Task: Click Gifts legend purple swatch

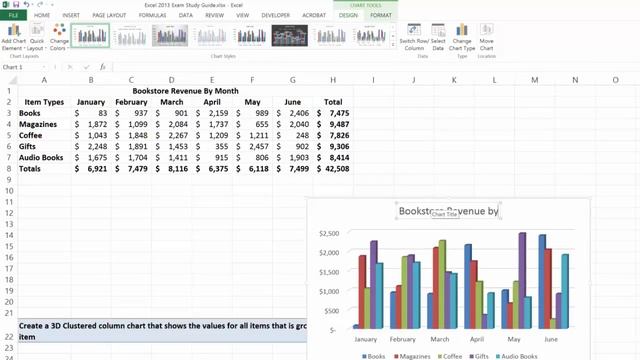Action: tap(472, 356)
